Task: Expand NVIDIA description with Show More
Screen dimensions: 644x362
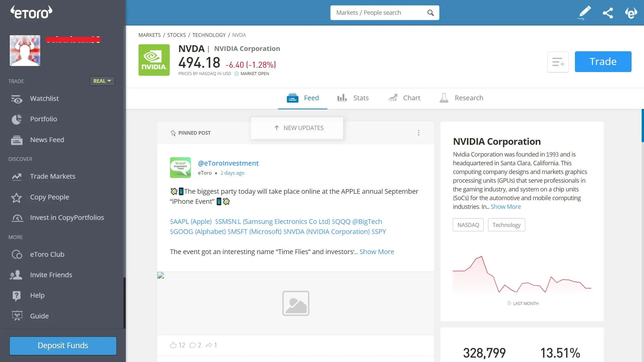Action: 505,207
